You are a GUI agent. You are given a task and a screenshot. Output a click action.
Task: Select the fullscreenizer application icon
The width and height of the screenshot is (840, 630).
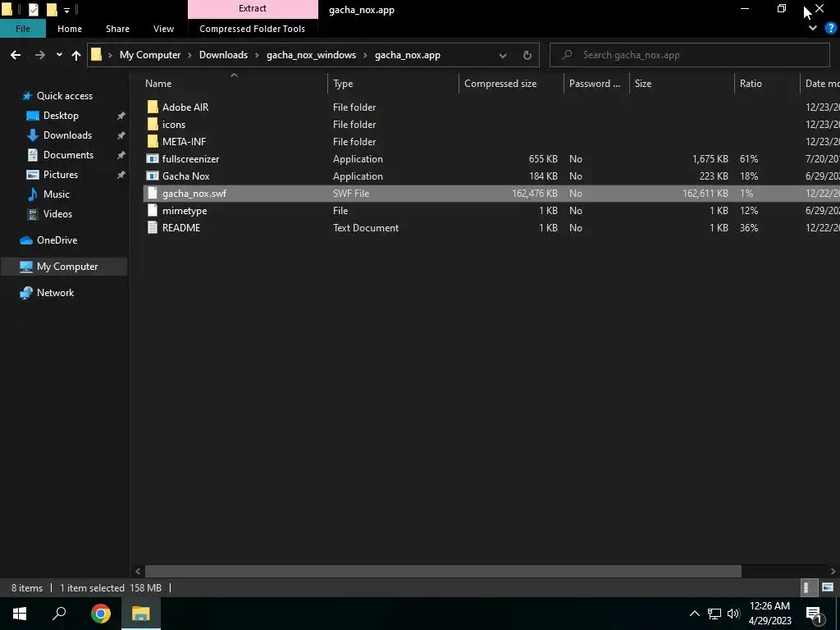[153, 158]
